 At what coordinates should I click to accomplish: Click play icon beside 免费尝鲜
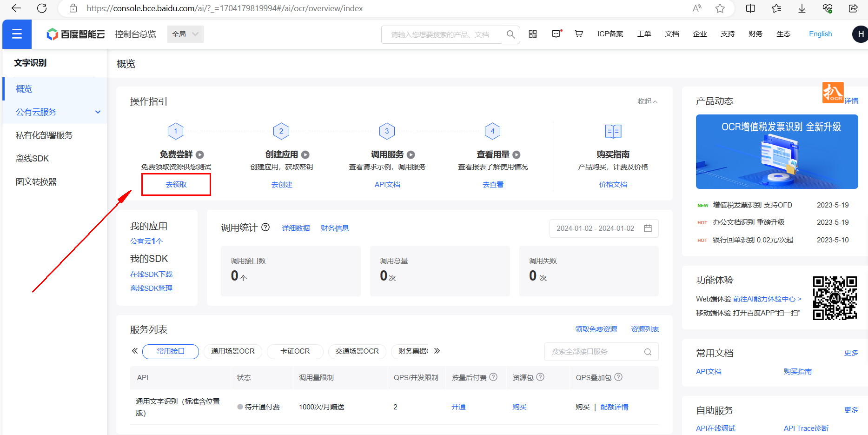pyautogui.click(x=200, y=155)
